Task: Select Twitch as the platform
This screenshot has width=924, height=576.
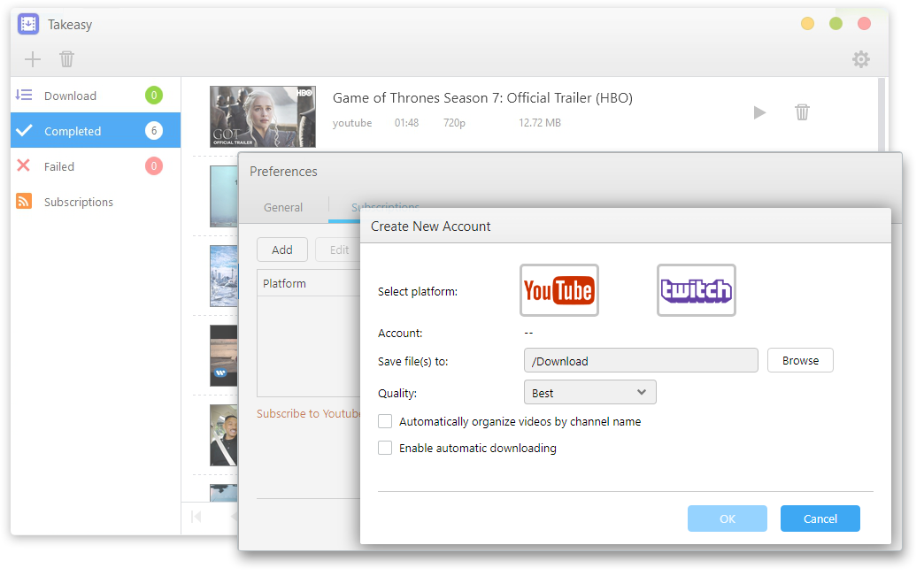Action: [x=697, y=290]
